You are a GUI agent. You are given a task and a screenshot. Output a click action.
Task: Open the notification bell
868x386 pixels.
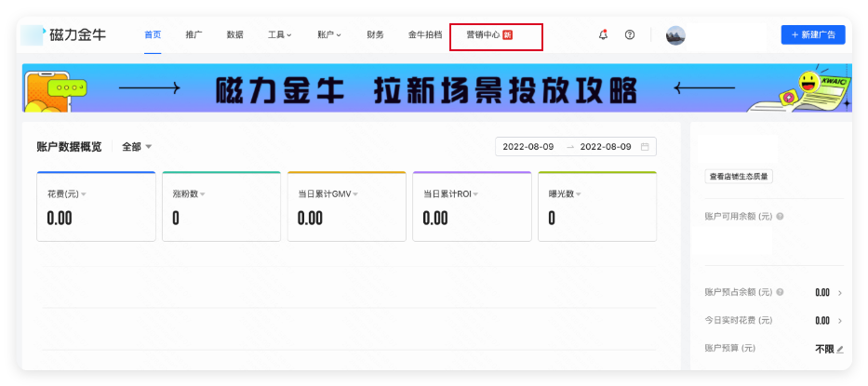[604, 34]
